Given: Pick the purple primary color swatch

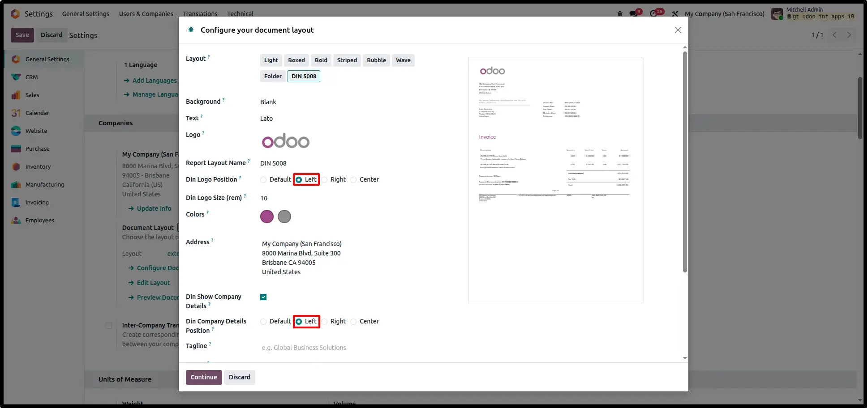Looking at the screenshot, I should pyautogui.click(x=267, y=217).
